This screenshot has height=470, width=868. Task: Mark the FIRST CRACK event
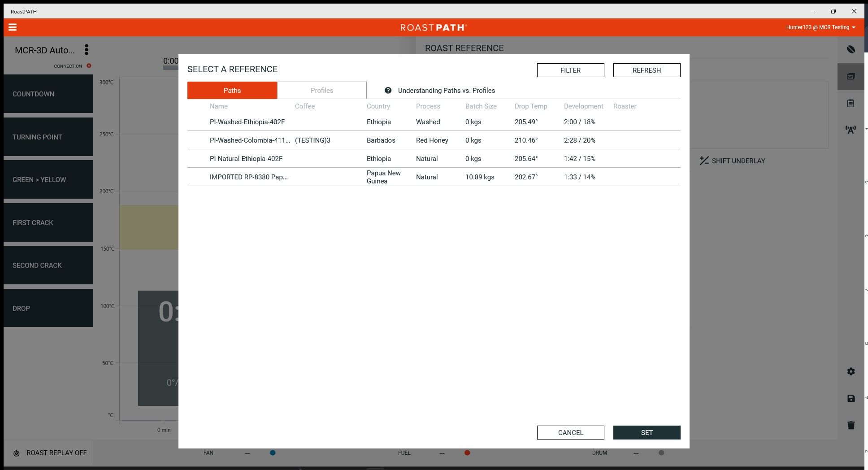pos(48,223)
